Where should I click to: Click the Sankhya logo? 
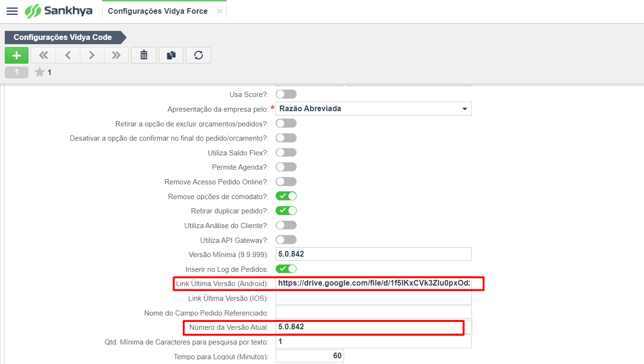pos(58,11)
